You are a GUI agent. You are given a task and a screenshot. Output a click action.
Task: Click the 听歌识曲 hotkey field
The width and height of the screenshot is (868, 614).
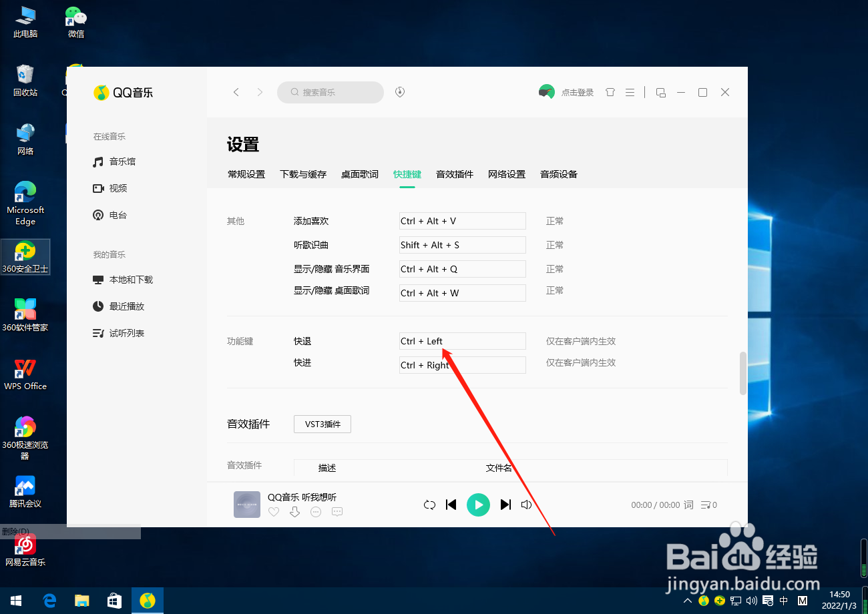pos(463,245)
